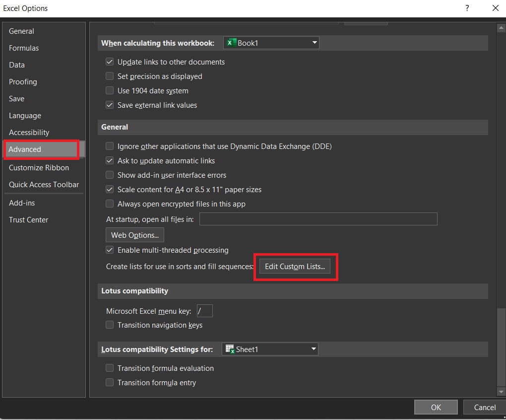Open the Sheet1 Lotus compatibility dropdown
The height and width of the screenshot is (420, 506).
click(270, 350)
